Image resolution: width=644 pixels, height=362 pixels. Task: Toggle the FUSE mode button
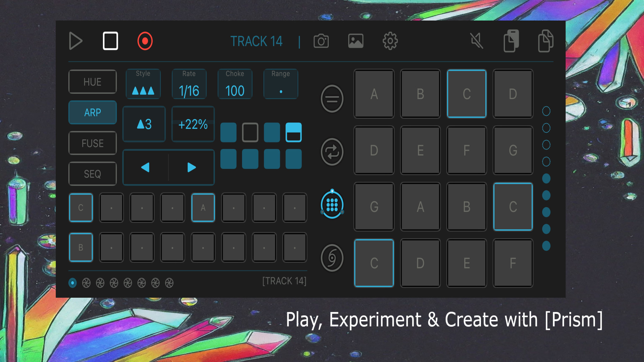pos(92,143)
